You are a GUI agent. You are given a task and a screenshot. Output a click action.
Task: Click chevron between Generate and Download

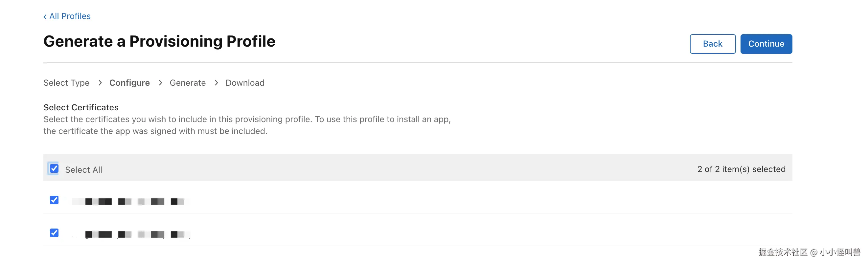coord(216,83)
